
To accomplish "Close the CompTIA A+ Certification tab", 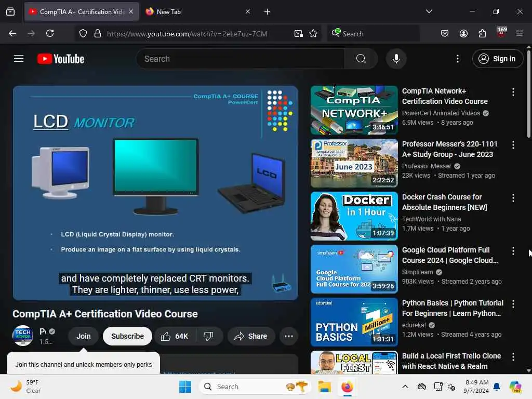I will 131,11.
